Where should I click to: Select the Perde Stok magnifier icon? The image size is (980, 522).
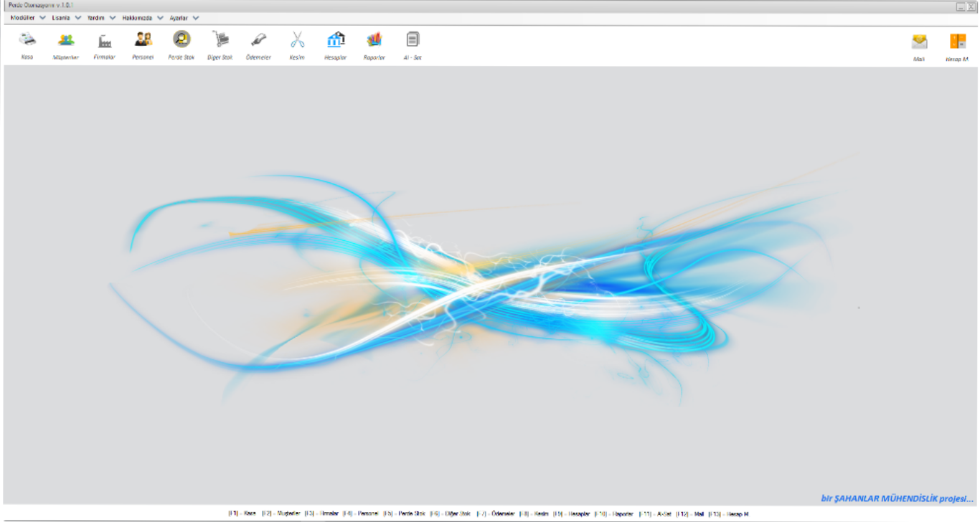[182, 40]
